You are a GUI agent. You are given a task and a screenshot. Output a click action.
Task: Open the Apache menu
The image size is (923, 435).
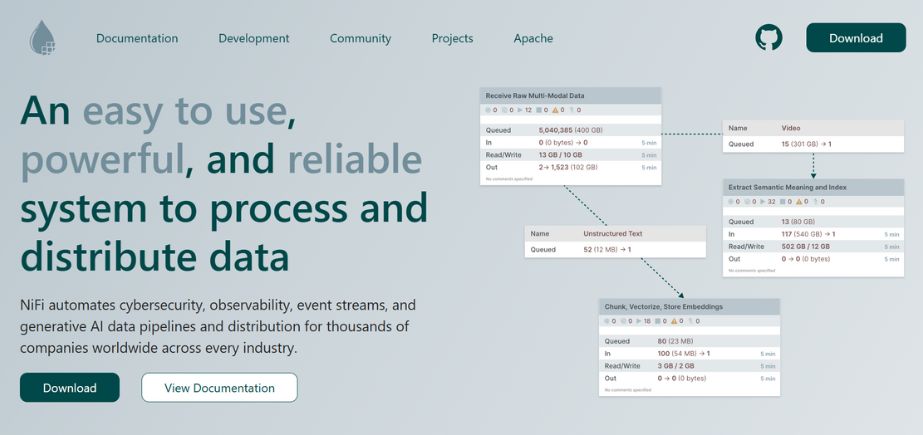[533, 38]
